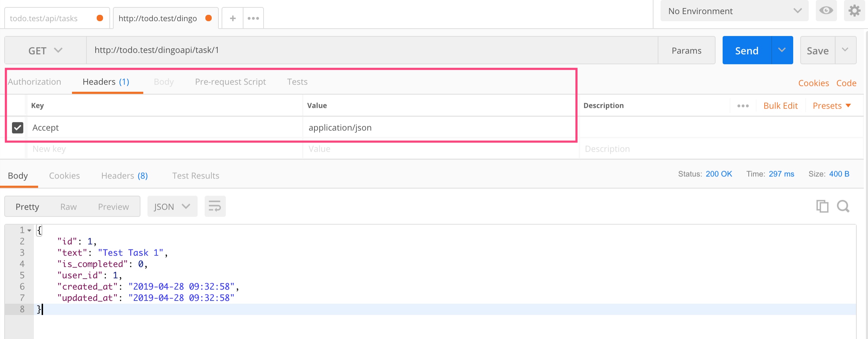Open the GET method dropdown
Screen dimensions: 868x339
tap(46, 50)
